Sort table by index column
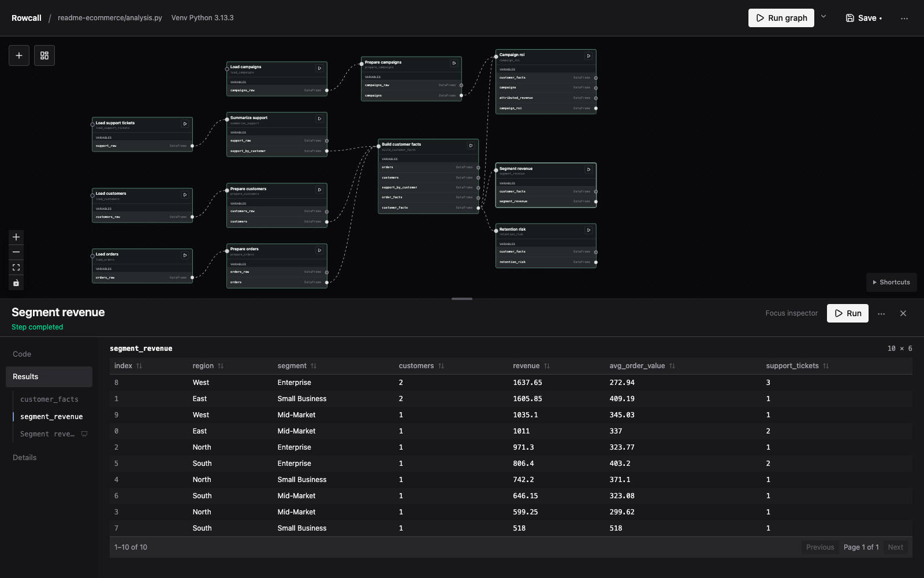This screenshot has width=924, height=578. [128, 366]
